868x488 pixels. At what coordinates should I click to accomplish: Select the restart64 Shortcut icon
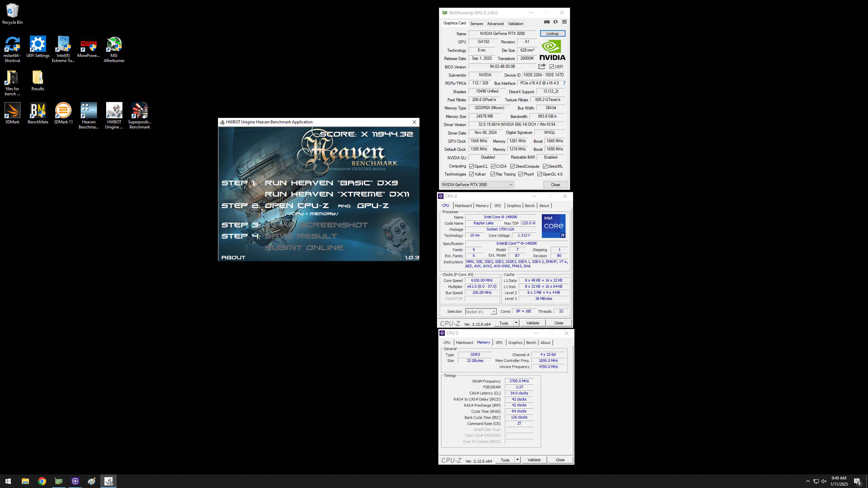tap(12, 49)
